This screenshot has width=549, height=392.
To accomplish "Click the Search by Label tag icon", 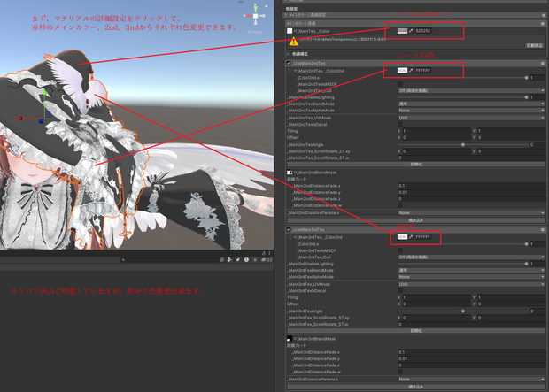I will (237, 259).
